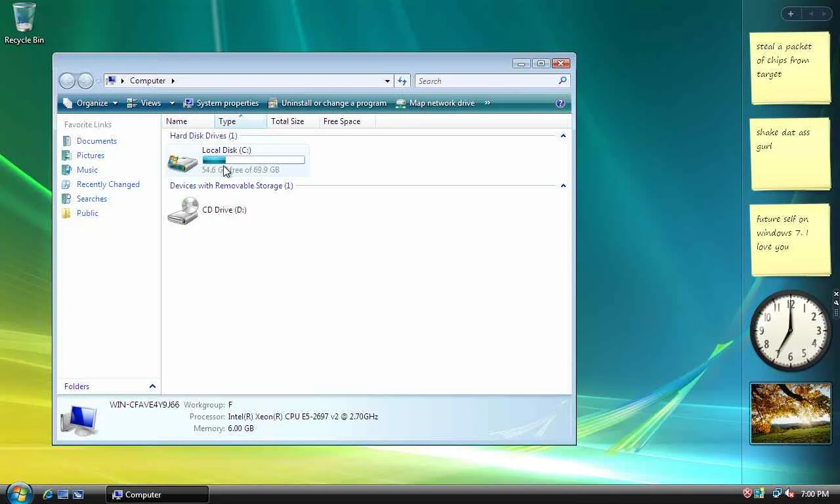Image resolution: width=840 pixels, height=504 pixels.
Task: Click Uninstall or change a program
Action: [327, 103]
